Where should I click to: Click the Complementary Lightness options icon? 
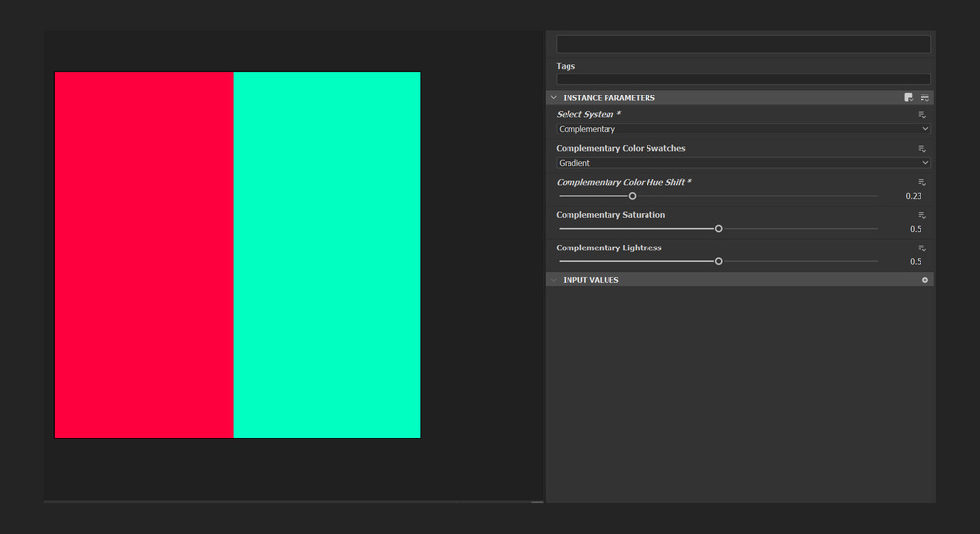921,248
